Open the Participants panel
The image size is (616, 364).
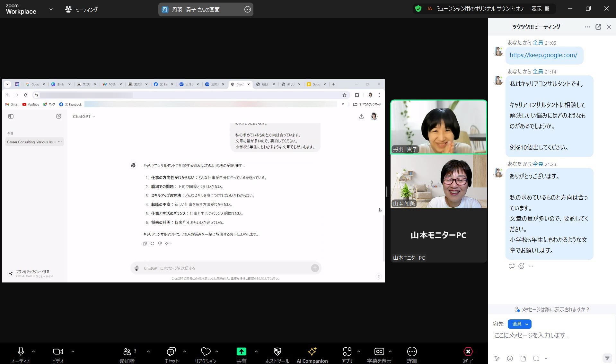point(127,352)
